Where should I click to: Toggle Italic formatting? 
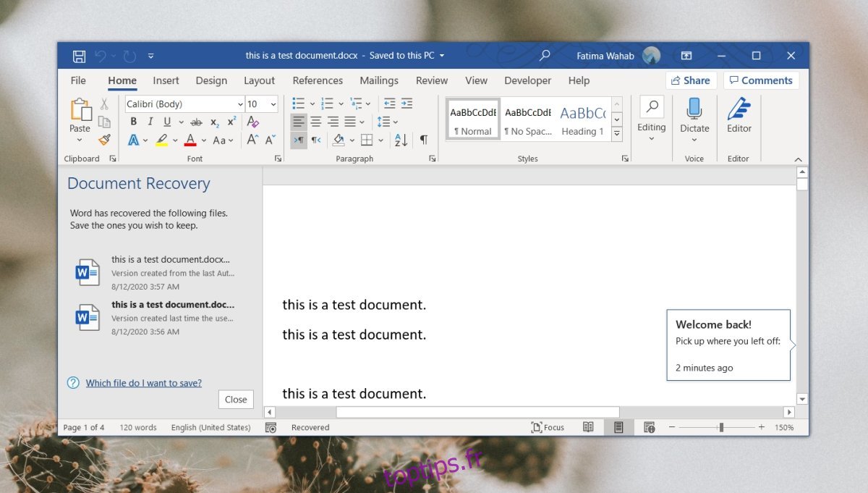(x=150, y=122)
